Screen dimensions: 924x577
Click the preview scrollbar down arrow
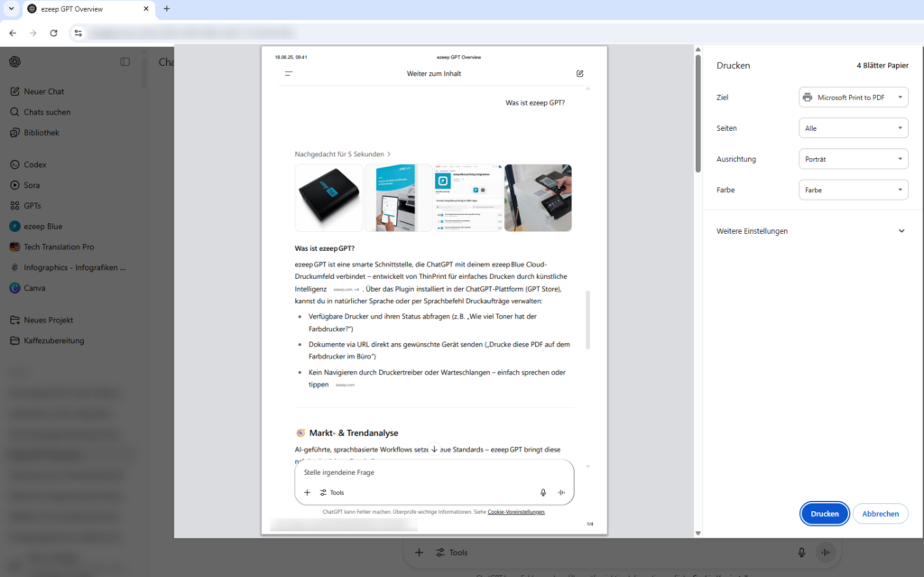pyautogui.click(x=698, y=534)
